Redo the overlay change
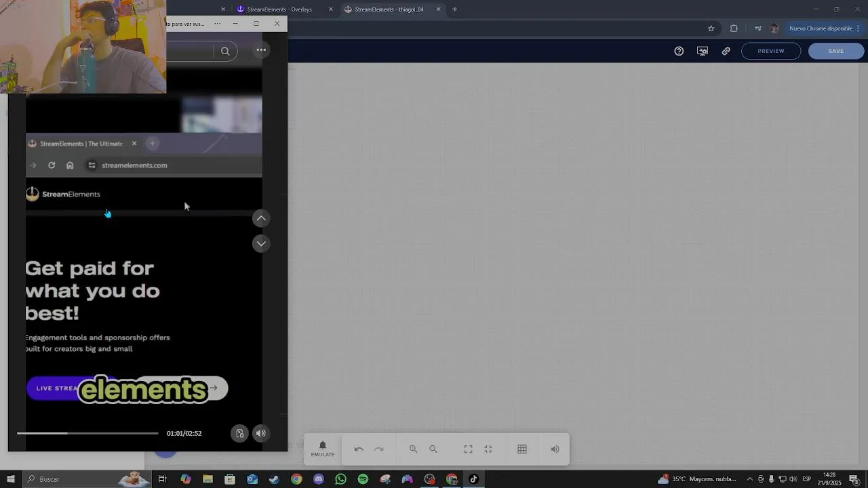868x488 pixels. (379, 449)
